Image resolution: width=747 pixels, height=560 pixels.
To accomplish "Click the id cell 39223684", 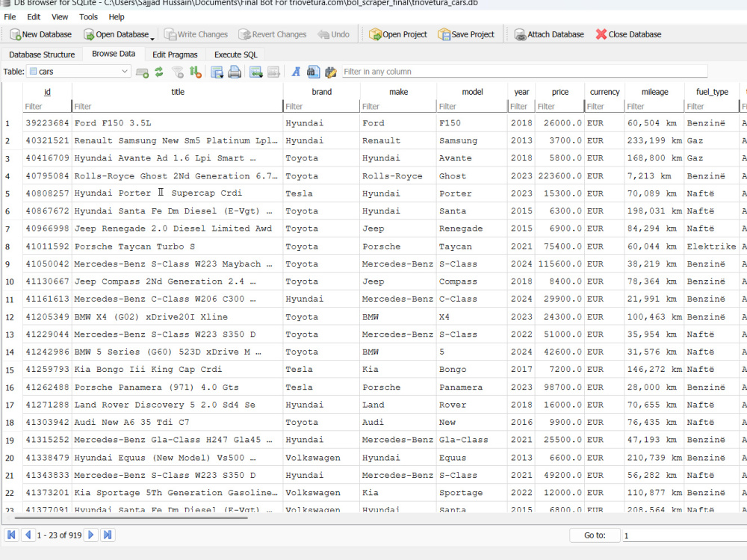I will pos(47,123).
